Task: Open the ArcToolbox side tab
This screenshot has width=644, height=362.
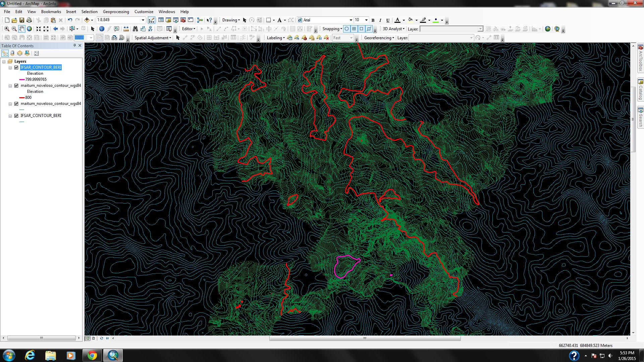Action: [640, 58]
